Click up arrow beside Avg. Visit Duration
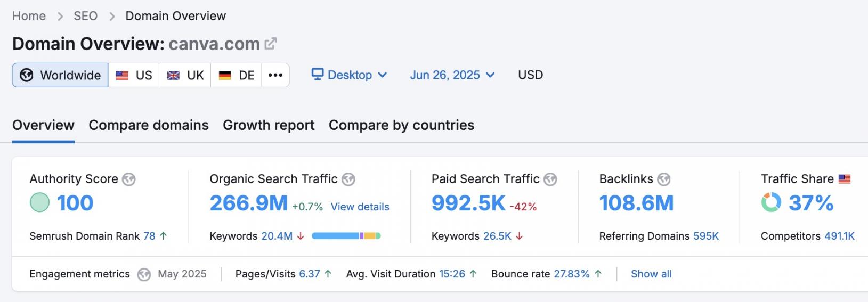 click(473, 274)
